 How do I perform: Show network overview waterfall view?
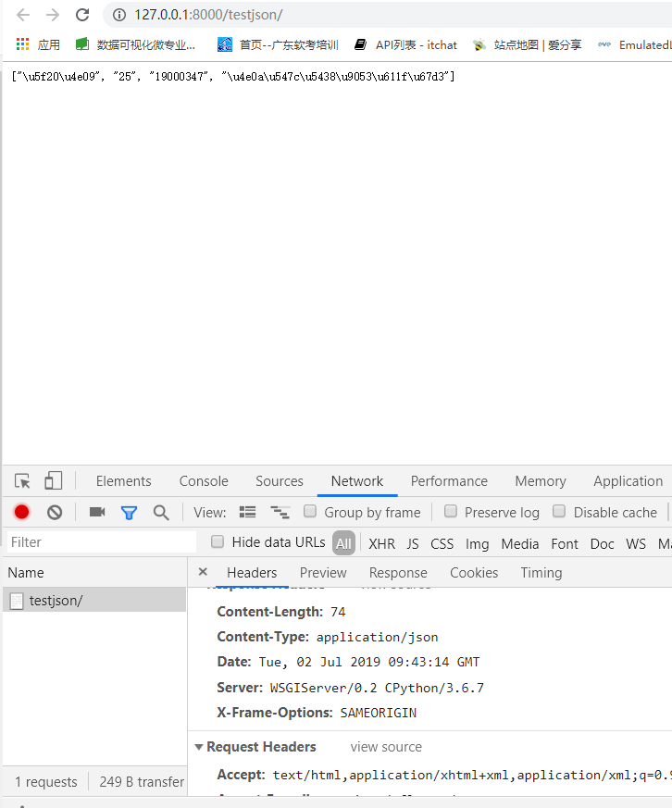coord(280,512)
